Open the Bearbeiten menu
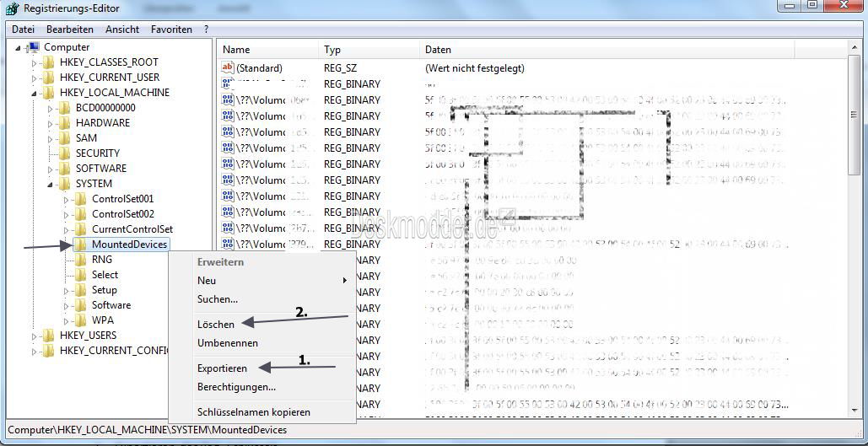868x446 pixels. pyautogui.click(x=70, y=30)
